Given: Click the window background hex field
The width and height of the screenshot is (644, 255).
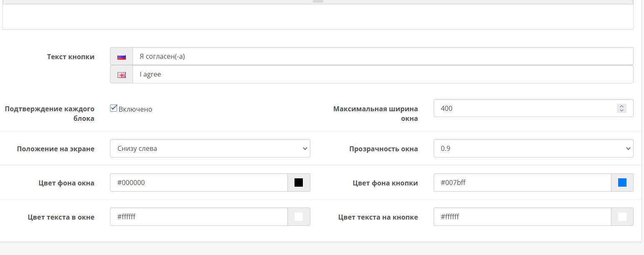Looking at the screenshot, I should (x=199, y=182).
